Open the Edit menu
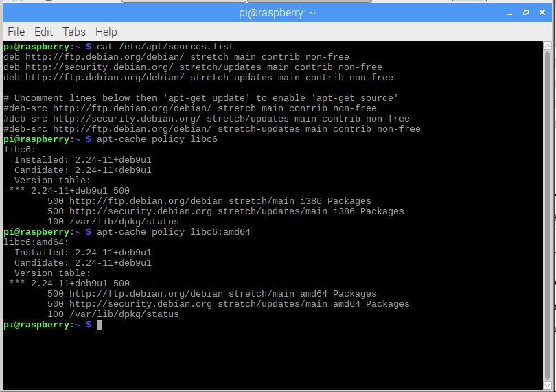This screenshot has height=392, width=556. pyautogui.click(x=44, y=32)
